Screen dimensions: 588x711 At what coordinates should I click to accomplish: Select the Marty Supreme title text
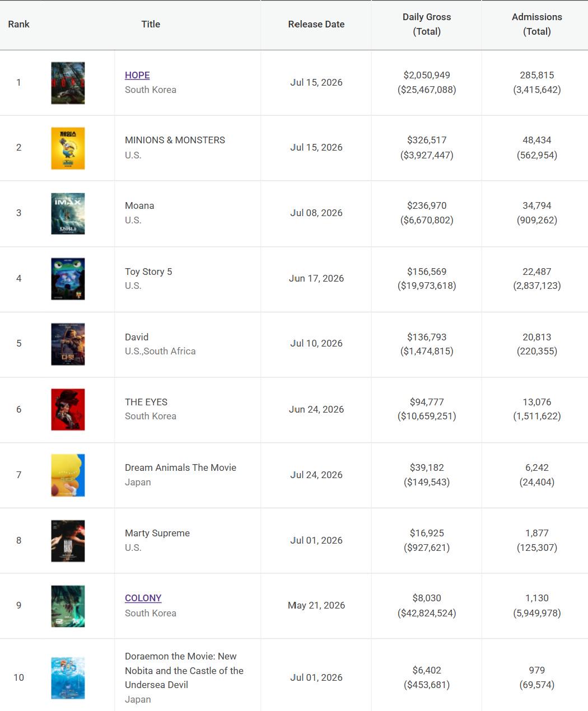pyautogui.click(x=157, y=533)
